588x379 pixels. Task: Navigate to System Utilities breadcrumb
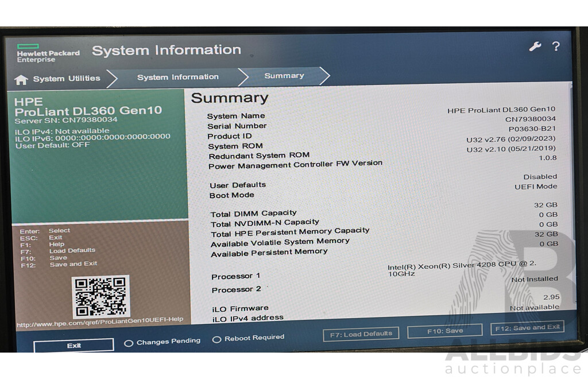67,78
